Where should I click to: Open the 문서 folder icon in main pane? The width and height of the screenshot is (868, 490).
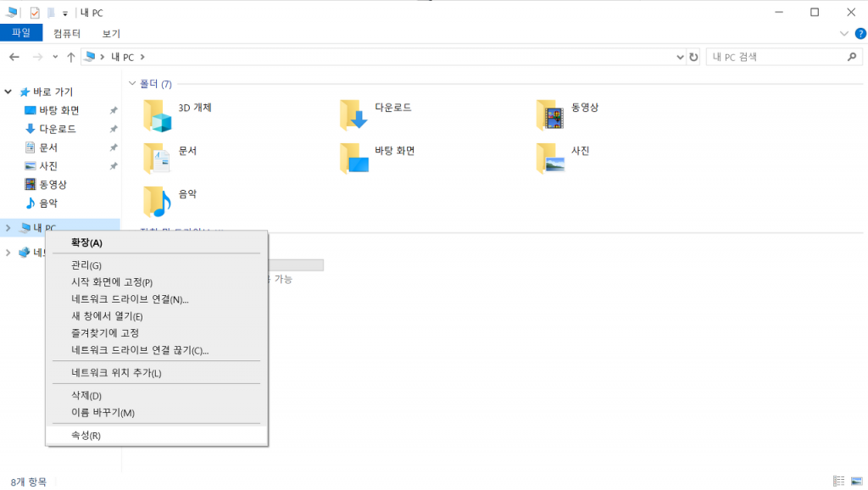(x=157, y=159)
